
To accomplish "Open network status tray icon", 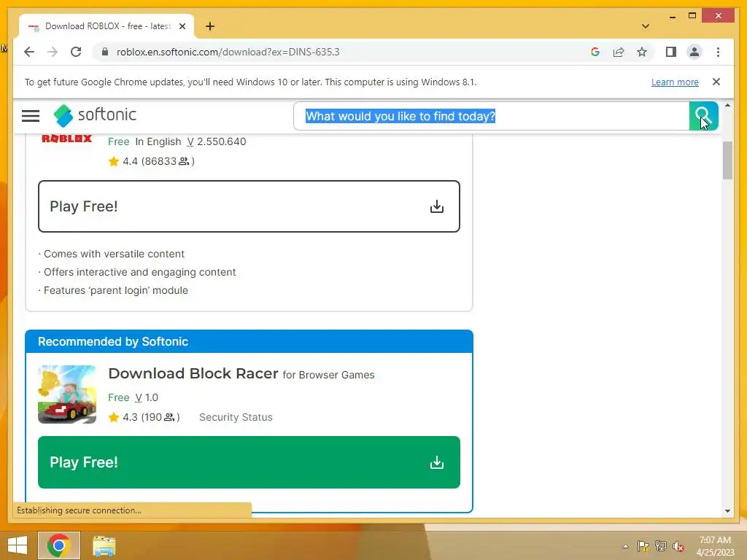I will (660, 546).
